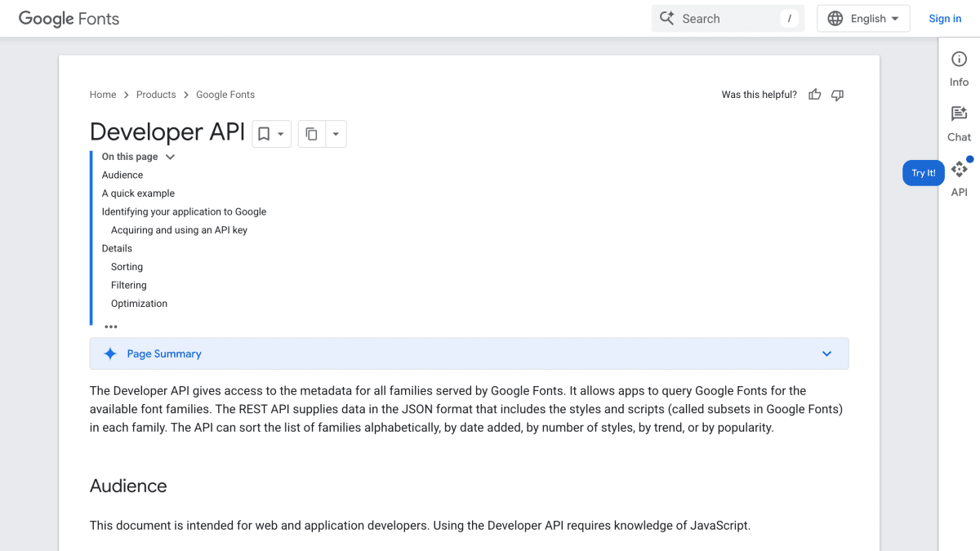Open the Info side panel
The width and height of the screenshot is (980, 551).
click(x=959, y=69)
